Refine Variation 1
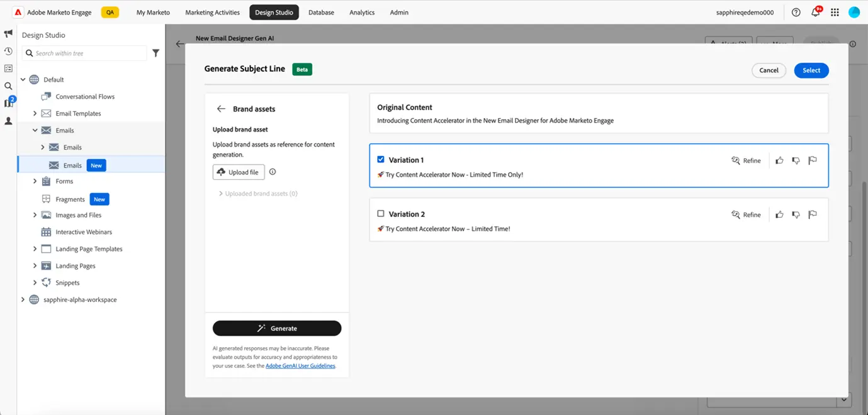Viewport: 868px width, 415px height. click(746, 160)
